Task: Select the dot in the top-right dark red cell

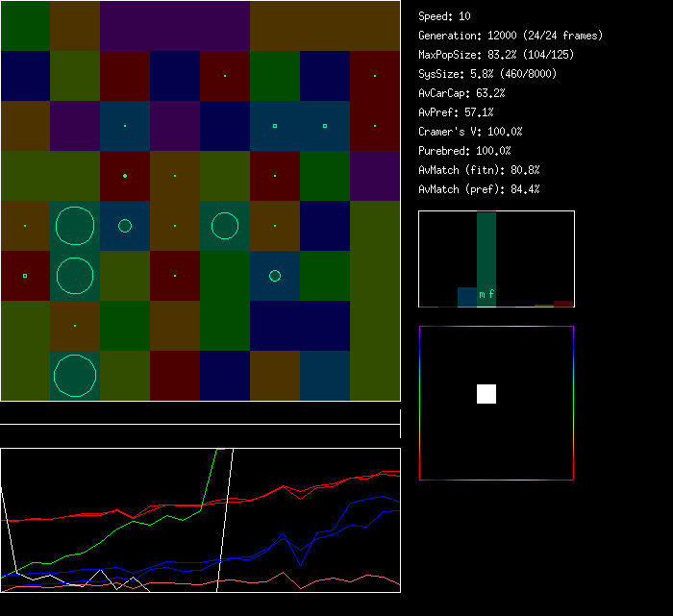Action: pyautogui.click(x=375, y=76)
